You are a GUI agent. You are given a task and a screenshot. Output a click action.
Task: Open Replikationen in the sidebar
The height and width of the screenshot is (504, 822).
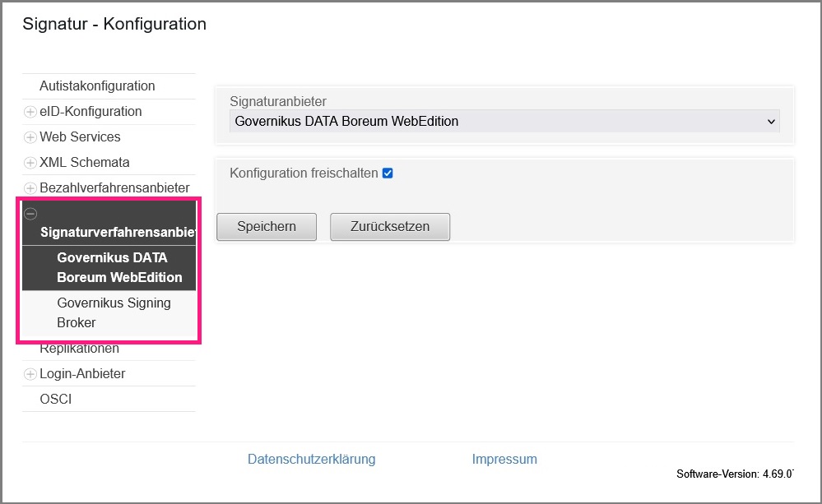click(x=80, y=349)
